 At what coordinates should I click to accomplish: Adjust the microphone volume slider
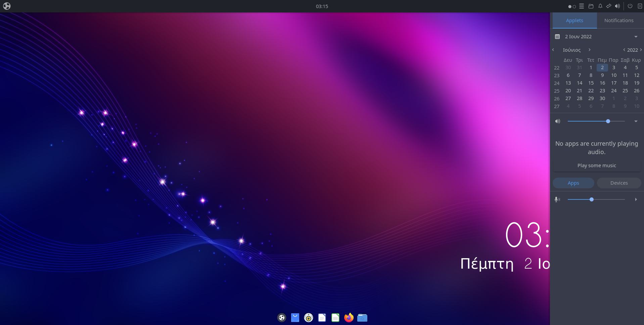tap(592, 199)
